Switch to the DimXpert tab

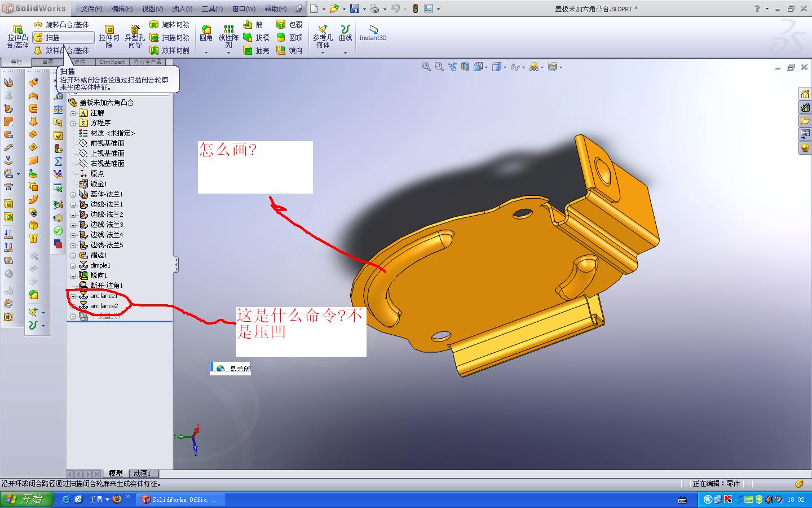(112, 62)
